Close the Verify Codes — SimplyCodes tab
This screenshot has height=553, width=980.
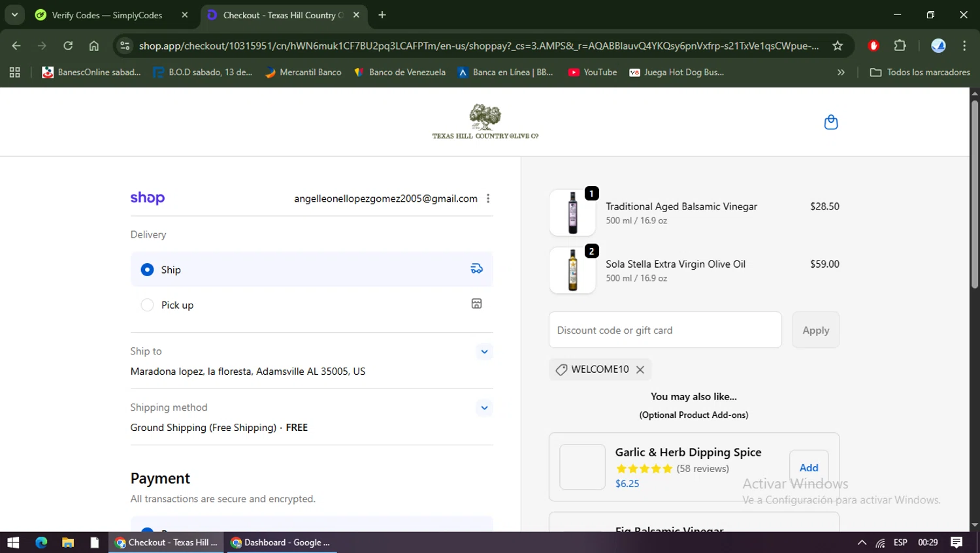point(185,15)
